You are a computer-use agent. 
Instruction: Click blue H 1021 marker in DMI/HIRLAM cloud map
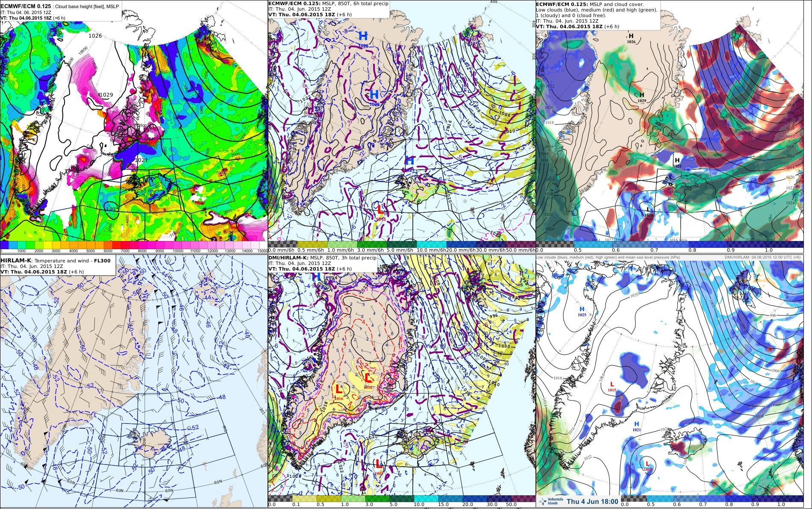[636, 426]
